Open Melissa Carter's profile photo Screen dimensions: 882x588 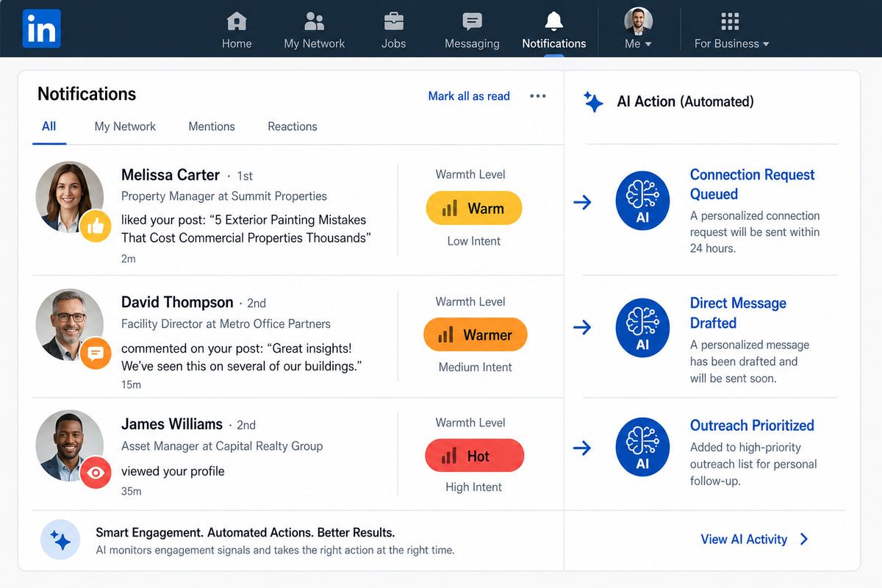point(69,197)
